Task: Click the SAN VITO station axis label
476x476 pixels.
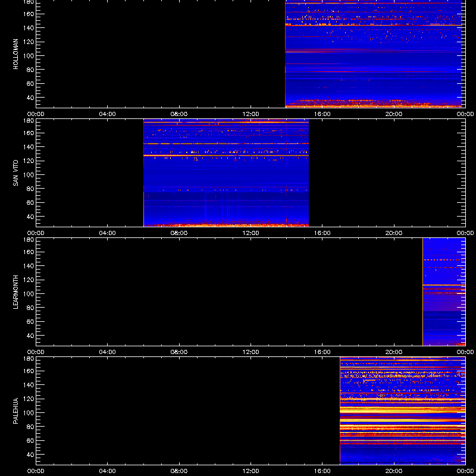Action: (15, 173)
